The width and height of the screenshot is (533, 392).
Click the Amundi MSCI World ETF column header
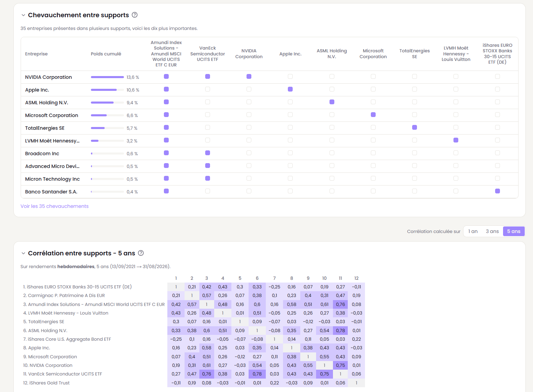pos(166,54)
